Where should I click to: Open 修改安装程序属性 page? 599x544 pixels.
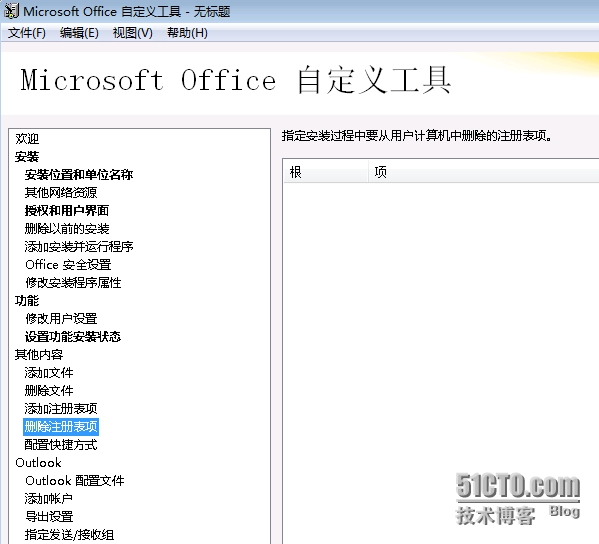coord(73,283)
